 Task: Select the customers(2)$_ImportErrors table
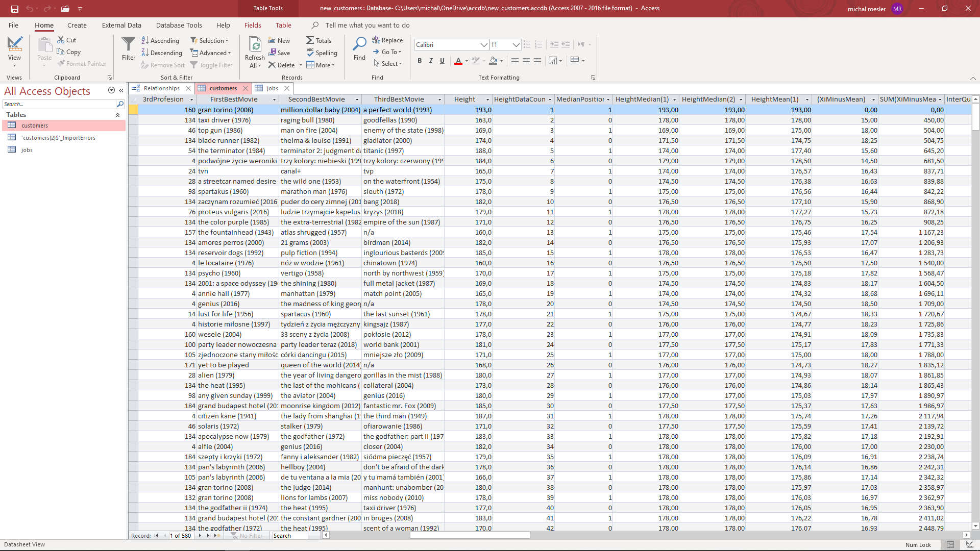(x=58, y=138)
